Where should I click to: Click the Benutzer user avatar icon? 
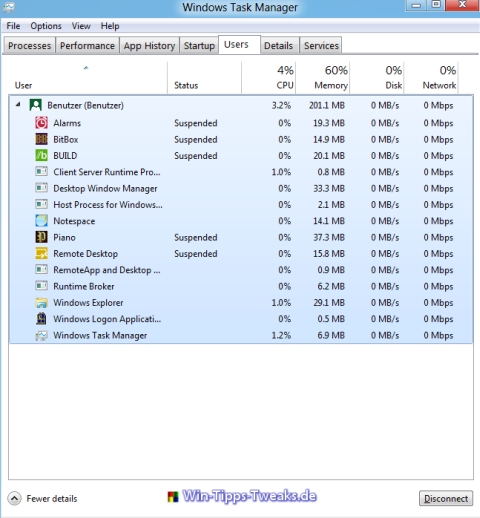pyautogui.click(x=35, y=105)
